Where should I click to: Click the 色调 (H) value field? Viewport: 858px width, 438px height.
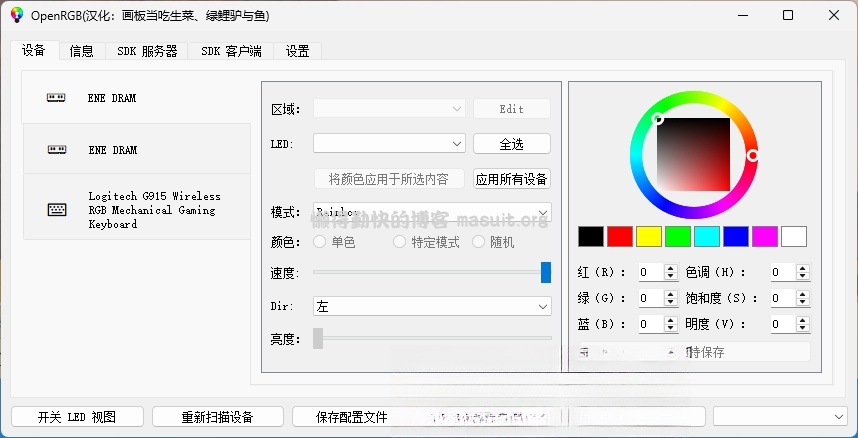click(783, 272)
